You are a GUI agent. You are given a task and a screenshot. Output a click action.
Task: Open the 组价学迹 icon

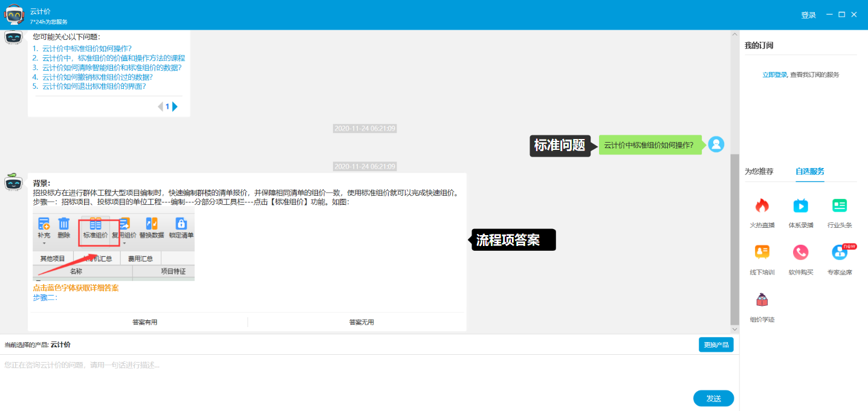762,300
